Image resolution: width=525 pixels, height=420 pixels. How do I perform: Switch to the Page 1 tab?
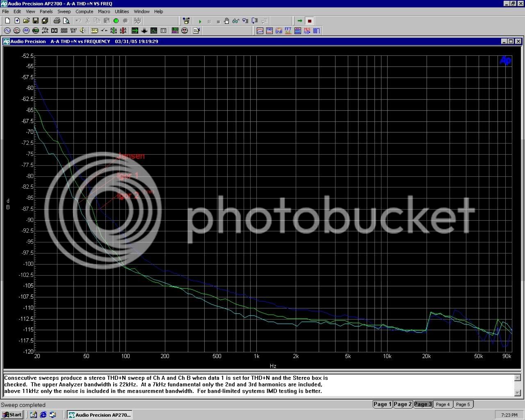pyautogui.click(x=382, y=404)
